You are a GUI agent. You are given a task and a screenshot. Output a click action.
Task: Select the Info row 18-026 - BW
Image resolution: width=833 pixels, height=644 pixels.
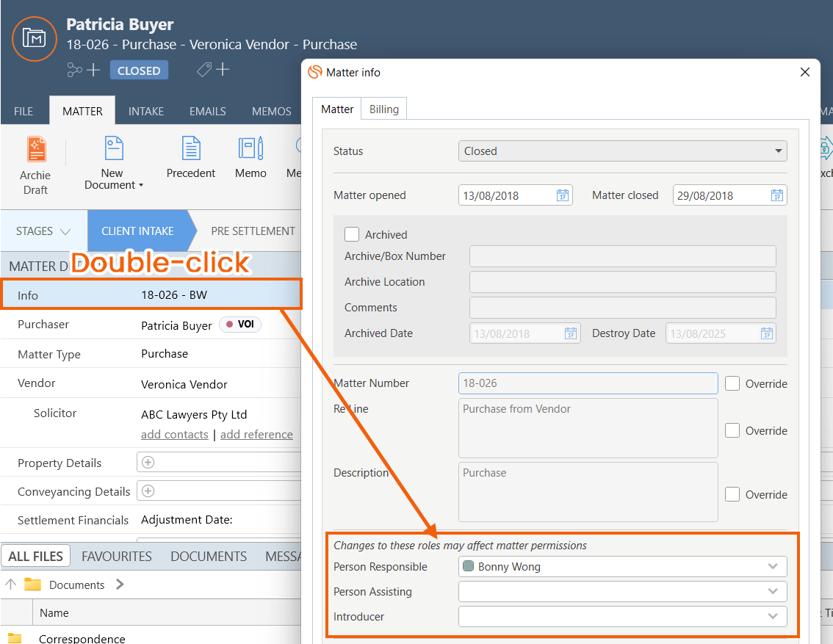151,294
